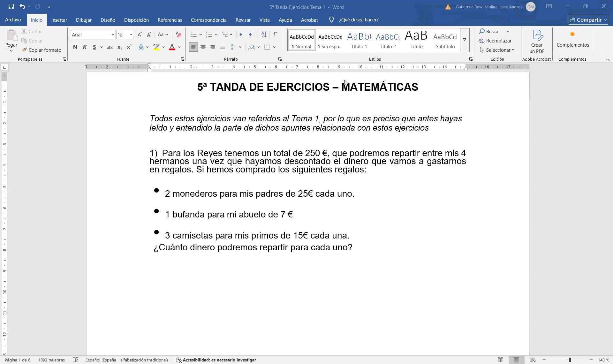The height and width of the screenshot is (364, 613).
Task: Click Crear un PDF icon
Action: coord(537,42)
